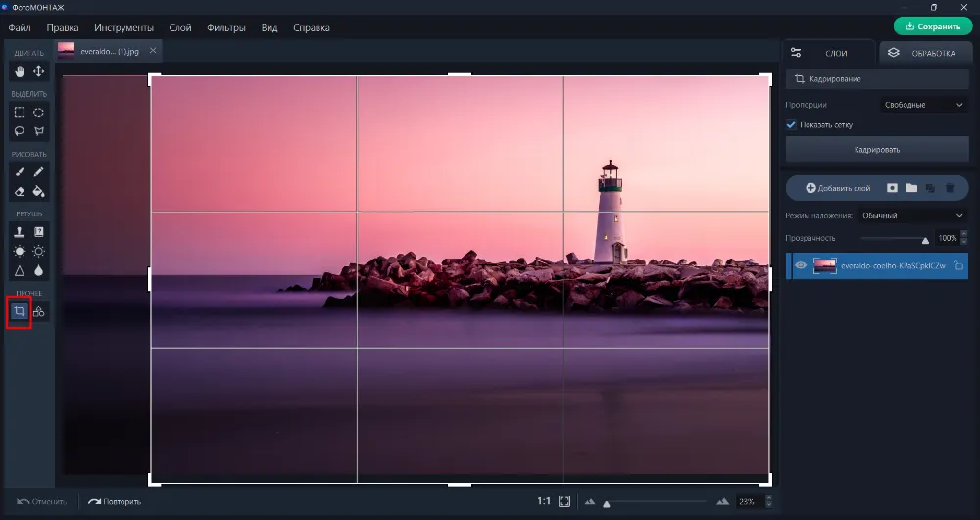Select the Hand pan tool
980x520 pixels.
click(x=20, y=71)
